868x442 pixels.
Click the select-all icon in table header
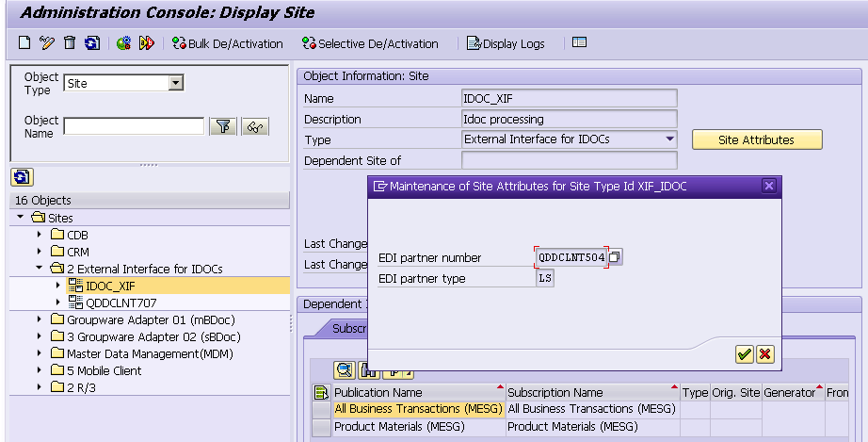point(321,393)
